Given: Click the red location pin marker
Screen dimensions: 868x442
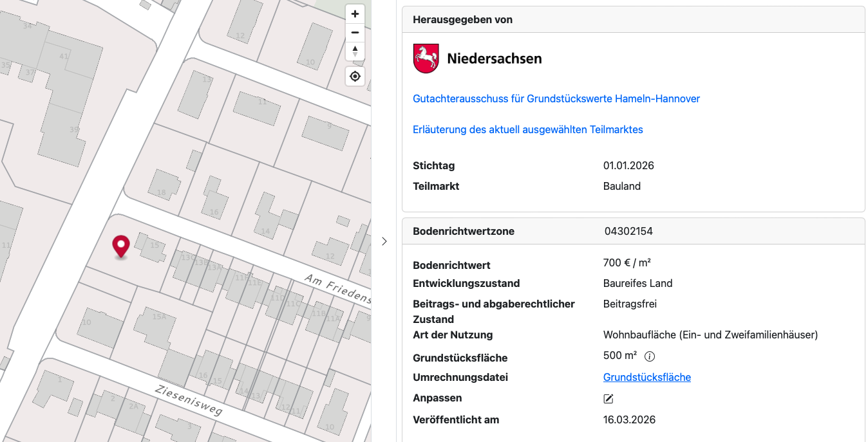Looking at the screenshot, I should 121,246.
